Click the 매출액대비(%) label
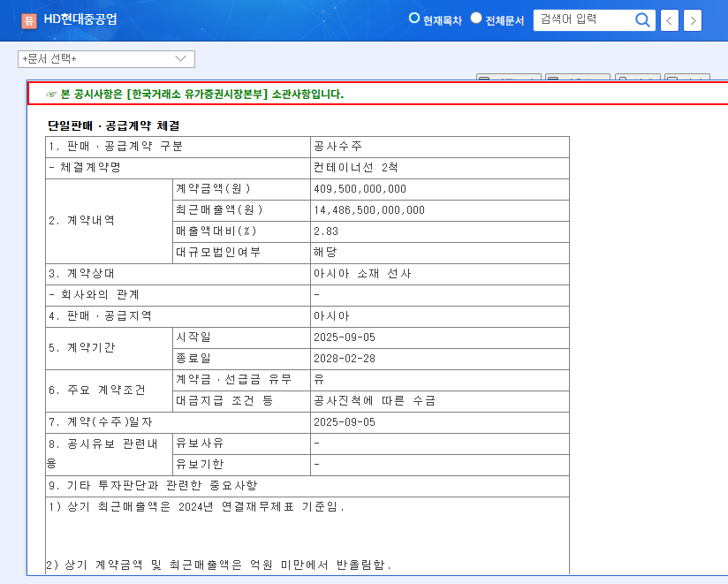Viewport: 728px width, 584px height. (216, 231)
